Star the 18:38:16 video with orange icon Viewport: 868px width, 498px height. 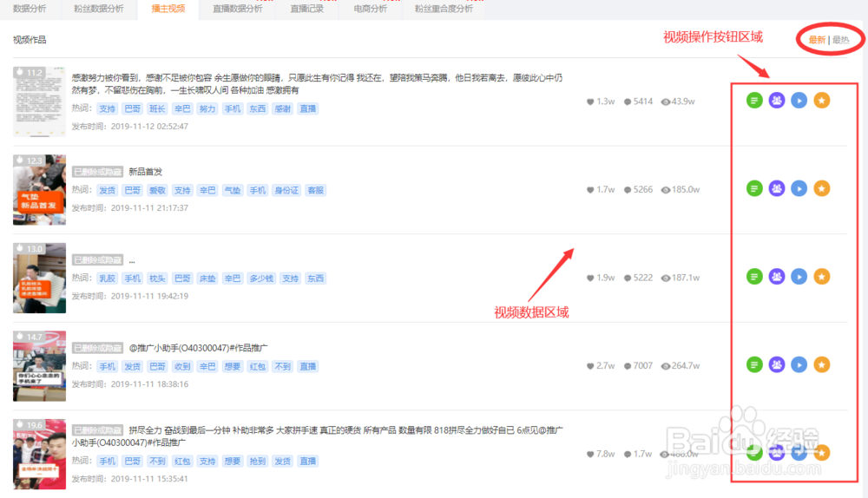coord(821,364)
